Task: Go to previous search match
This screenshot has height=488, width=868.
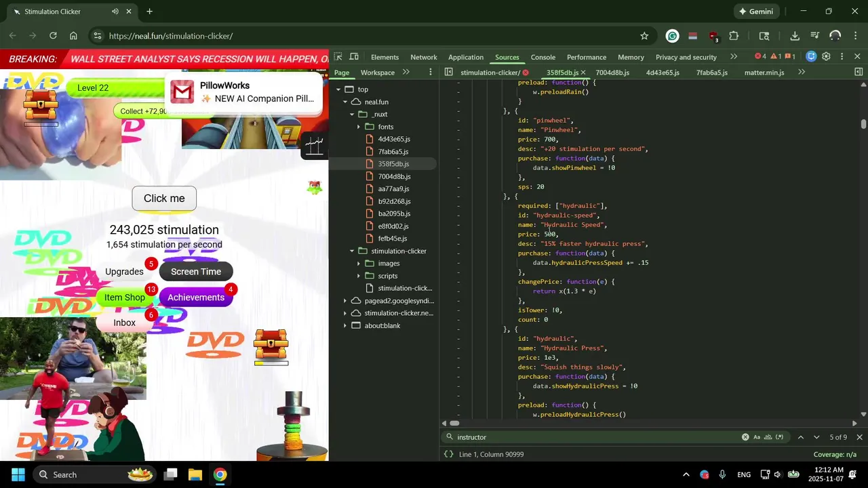Action: tap(801, 437)
